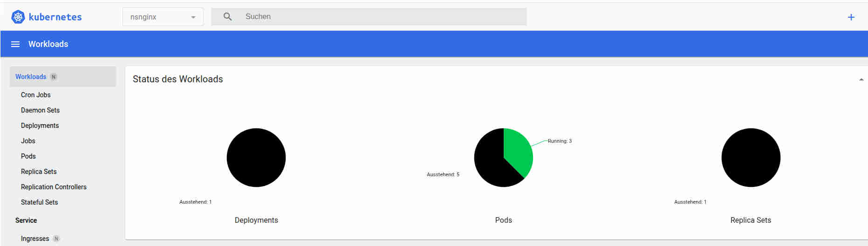Click the N badge beside Ingresses

pos(56,239)
